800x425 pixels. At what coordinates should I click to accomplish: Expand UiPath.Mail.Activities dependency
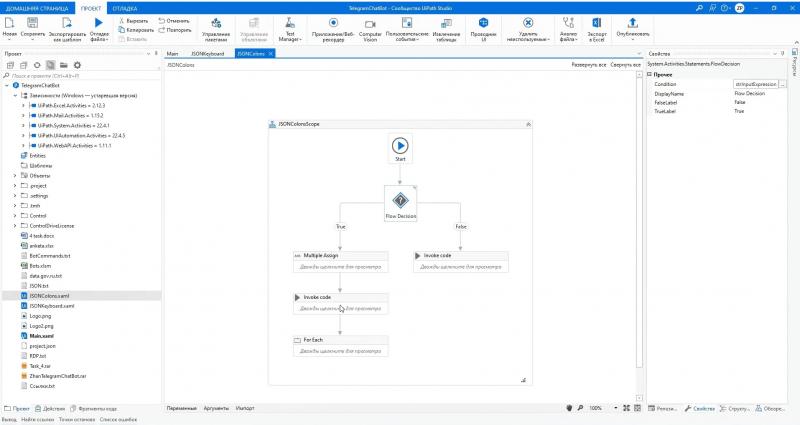[x=23, y=115]
